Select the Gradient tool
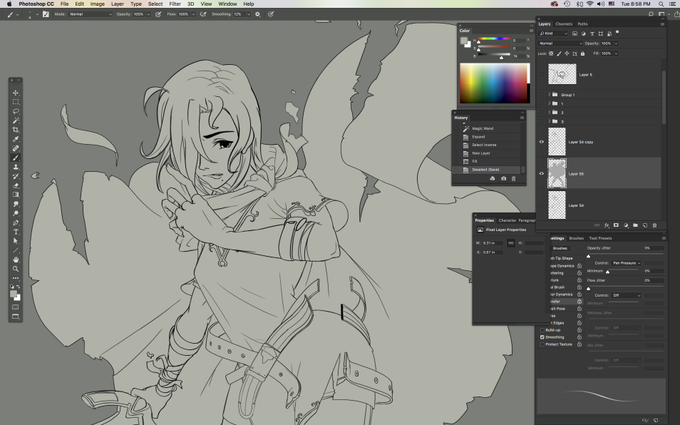This screenshot has height=425, width=680. coord(16,195)
